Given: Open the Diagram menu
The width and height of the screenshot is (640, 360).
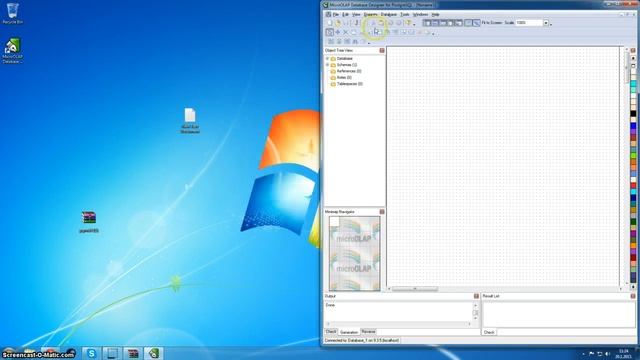Looking at the screenshot, I should pos(371,14).
